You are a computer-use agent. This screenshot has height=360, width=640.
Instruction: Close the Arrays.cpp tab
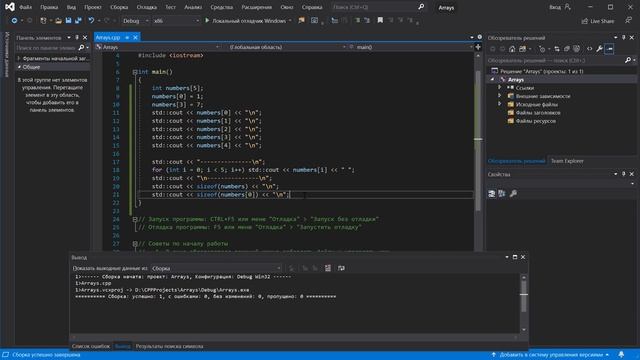pyautogui.click(x=136, y=37)
